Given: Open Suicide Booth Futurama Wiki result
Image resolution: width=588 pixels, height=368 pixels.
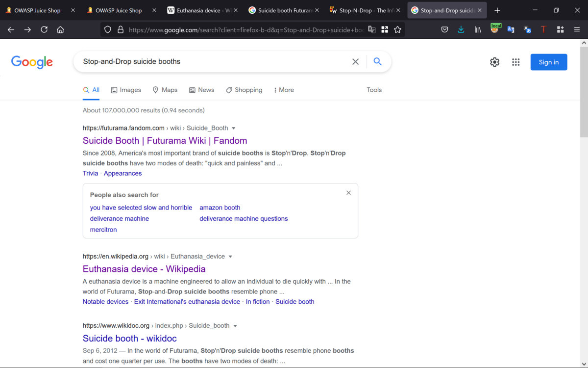Looking at the screenshot, I should click(165, 141).
